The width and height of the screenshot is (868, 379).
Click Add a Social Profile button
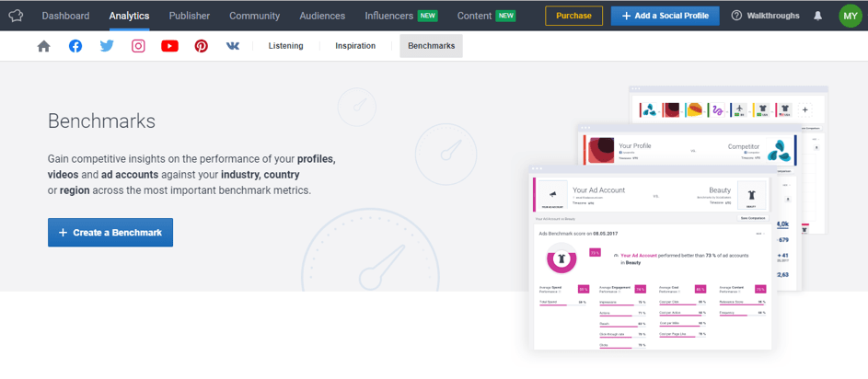[x=665, y=16]
